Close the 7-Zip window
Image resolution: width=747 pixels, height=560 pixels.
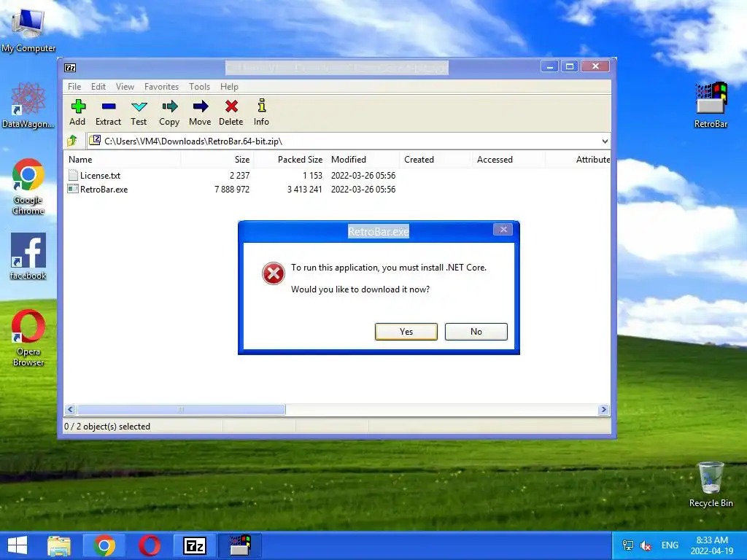(x=595, y=66)
